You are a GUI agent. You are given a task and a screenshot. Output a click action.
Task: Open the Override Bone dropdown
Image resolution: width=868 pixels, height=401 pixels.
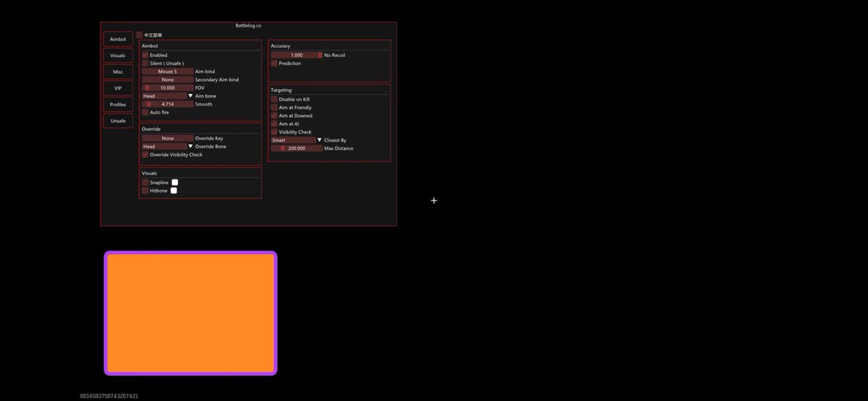coord(168,146)
